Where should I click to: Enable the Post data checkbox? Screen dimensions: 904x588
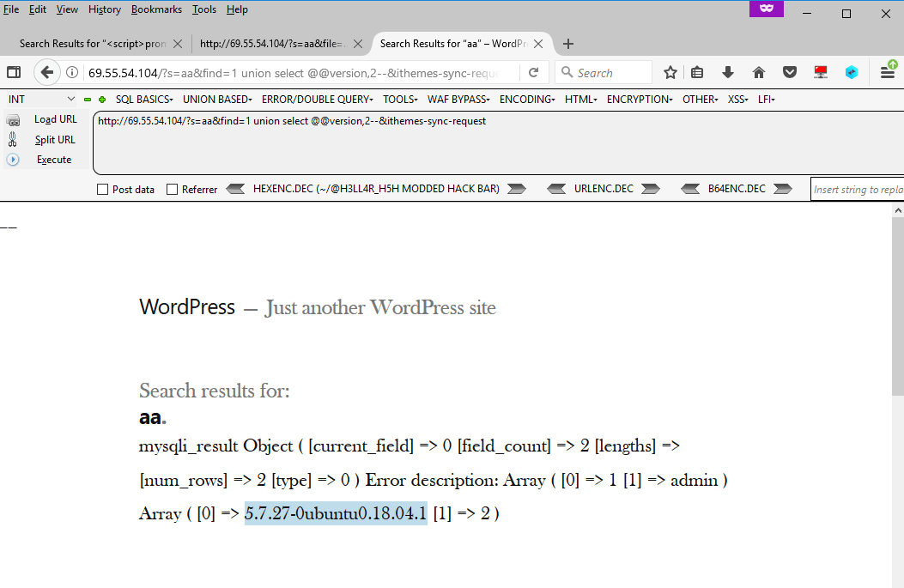click(103, 189)
